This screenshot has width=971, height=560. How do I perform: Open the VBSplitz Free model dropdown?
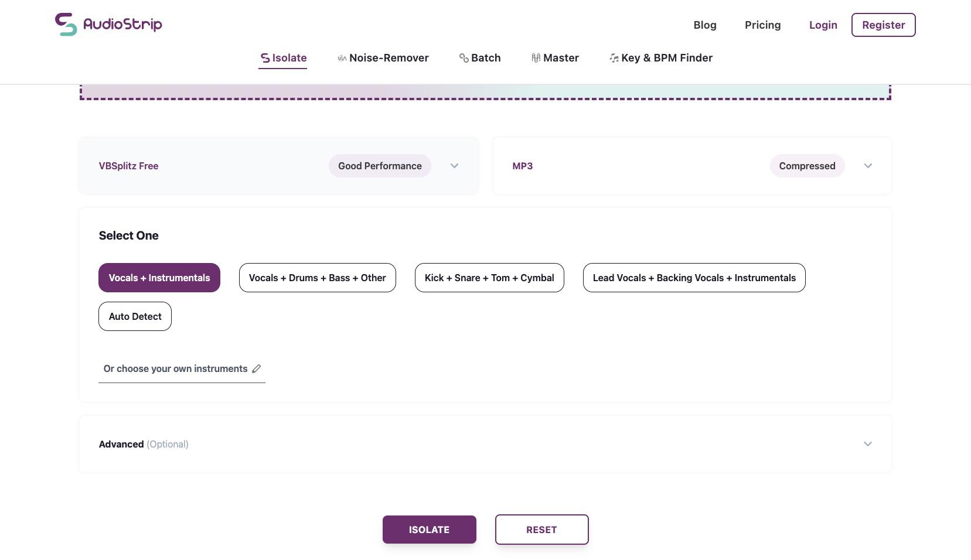(454, 166)
